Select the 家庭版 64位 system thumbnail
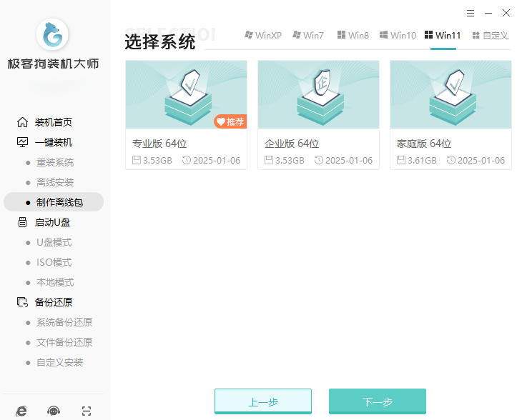The width and height of the screenshot is (522, 420). pyautogui.click(x=450, y=94)
